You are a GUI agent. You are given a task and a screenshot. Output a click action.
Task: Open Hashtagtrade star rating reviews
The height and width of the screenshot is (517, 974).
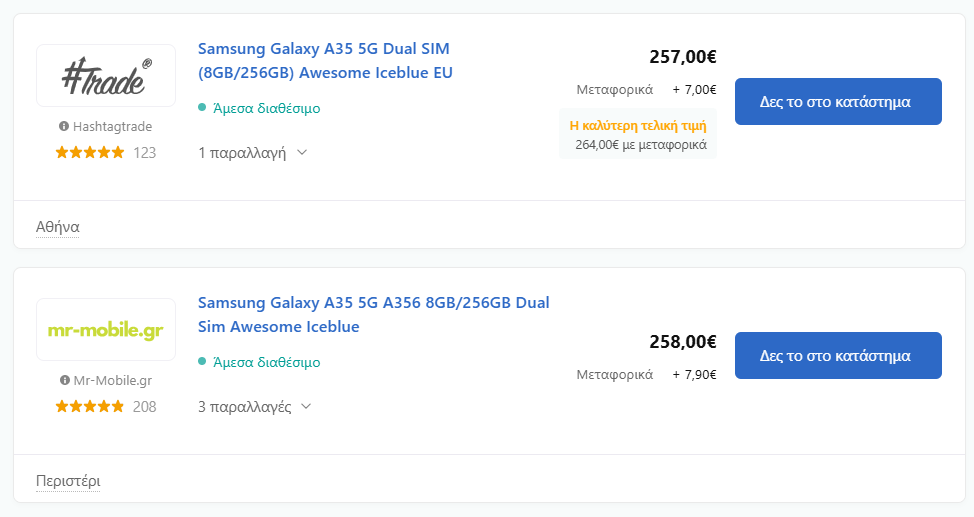(106, 152)
